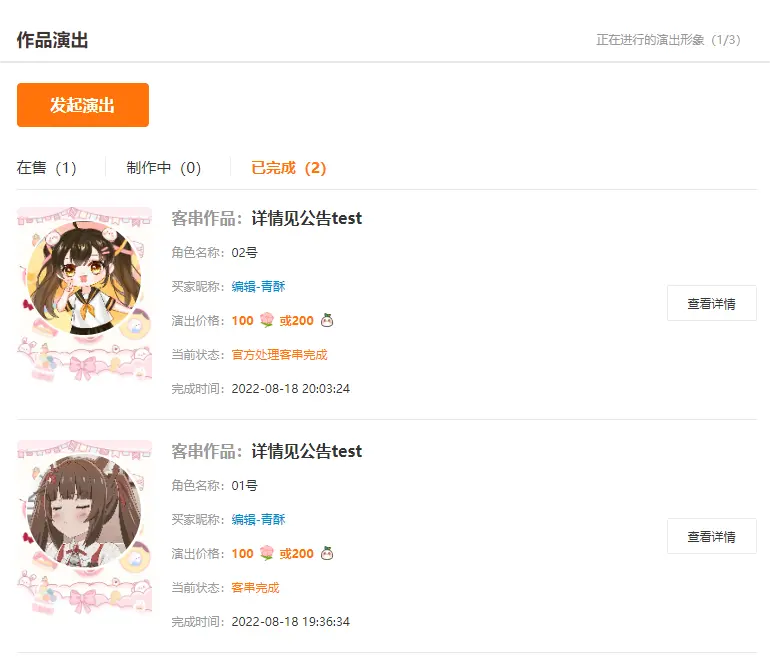Open the 01号 character avatar thumbnail
The image size is (770, 662).
tap(84, 527)
